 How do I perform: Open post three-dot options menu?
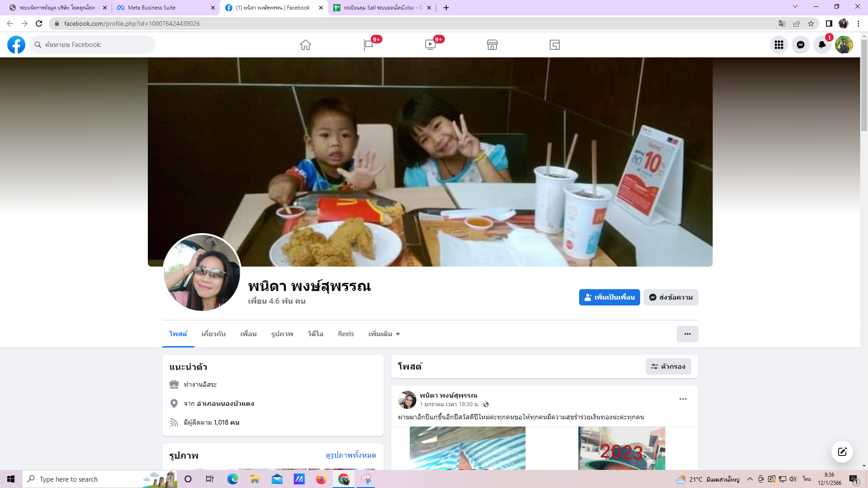(x=683, y=399)
